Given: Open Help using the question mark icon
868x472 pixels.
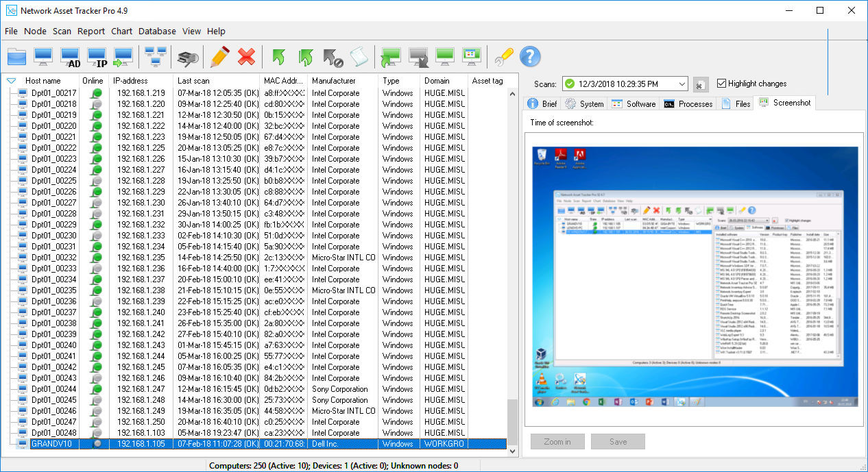Looking at the screenshot, I should [x=530, y=56].
